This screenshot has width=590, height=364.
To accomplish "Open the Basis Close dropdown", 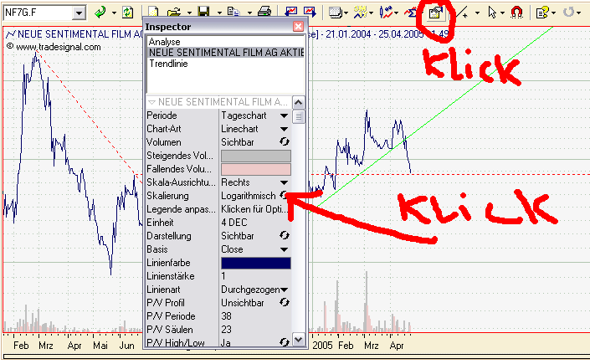I will point(284,249).
